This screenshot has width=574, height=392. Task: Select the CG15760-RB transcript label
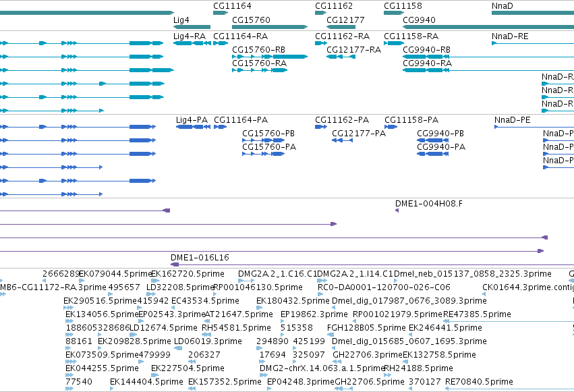[x=258, y=50]
